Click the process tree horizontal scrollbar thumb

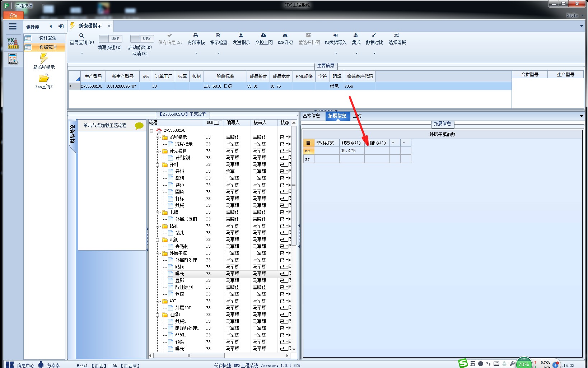[189, 356]
